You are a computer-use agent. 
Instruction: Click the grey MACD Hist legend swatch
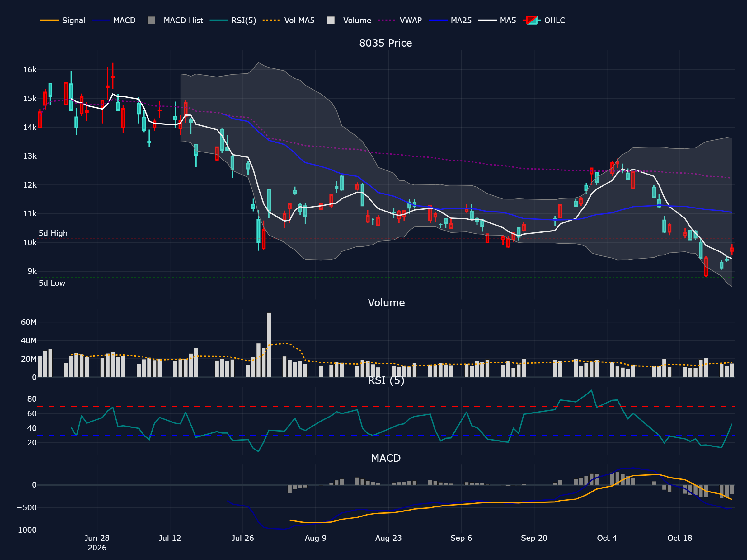[x=151, y=20]
